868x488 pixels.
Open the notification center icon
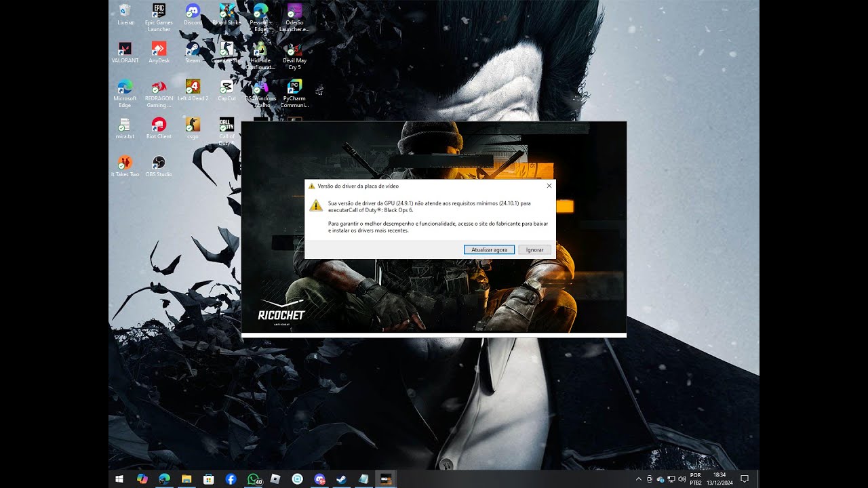744,479
